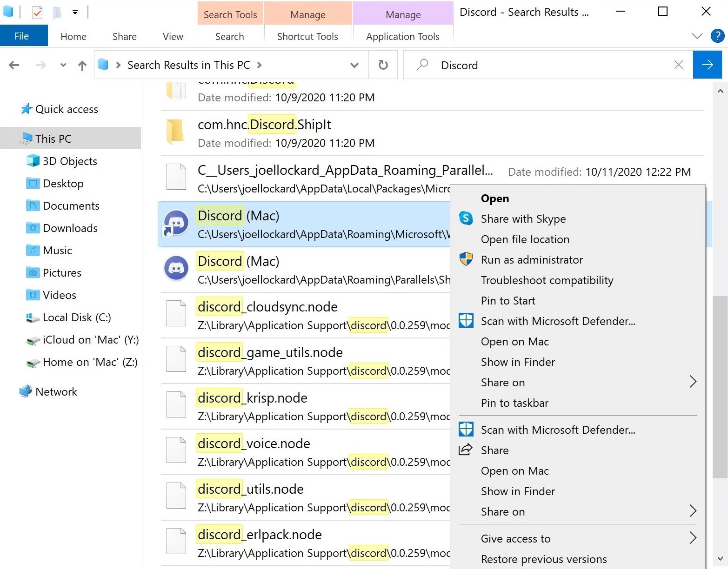Switch to the View ribbon tab

click(172, 36)
